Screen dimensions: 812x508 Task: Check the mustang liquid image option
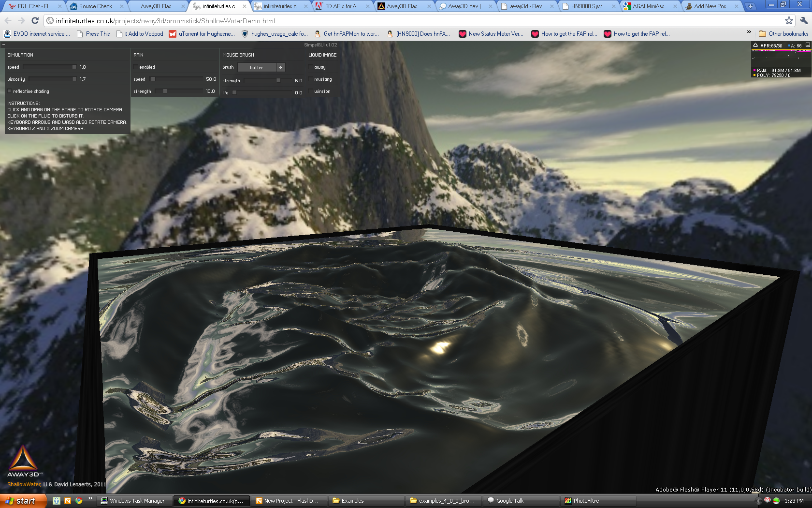pos(310,79)
